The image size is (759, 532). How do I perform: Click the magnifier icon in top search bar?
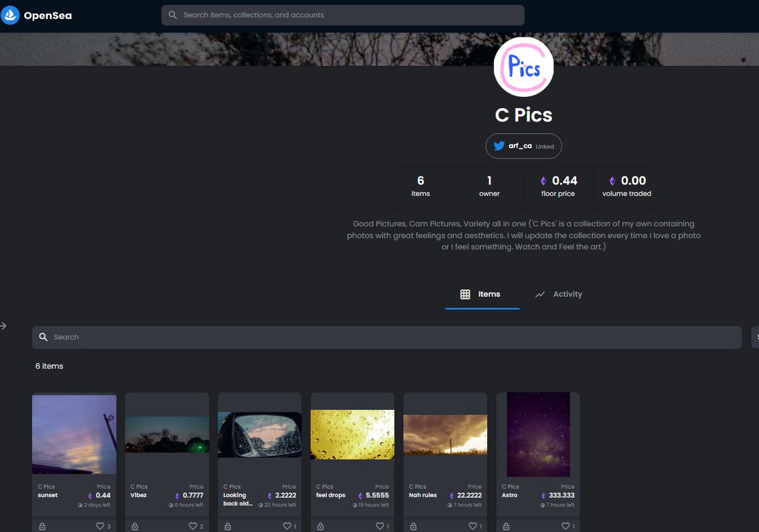[173, 15]
